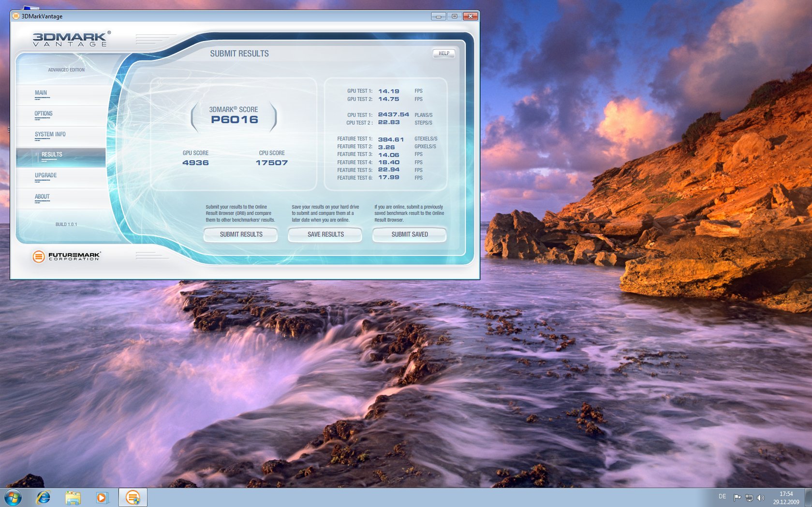Viewport: 812px width, 507px height.
Task: Open the Options section
Action: pyautogui.click(x=44, y=114)
